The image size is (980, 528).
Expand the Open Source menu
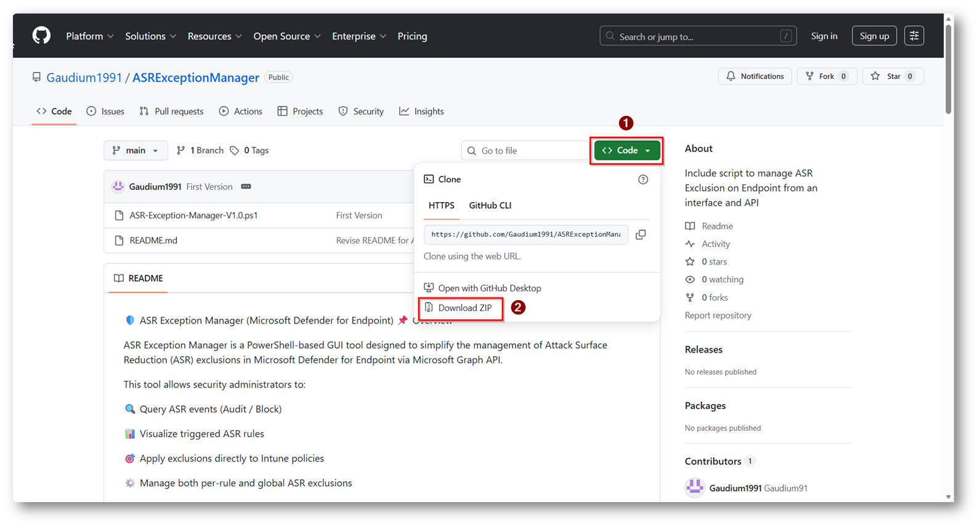pos(286,36)
